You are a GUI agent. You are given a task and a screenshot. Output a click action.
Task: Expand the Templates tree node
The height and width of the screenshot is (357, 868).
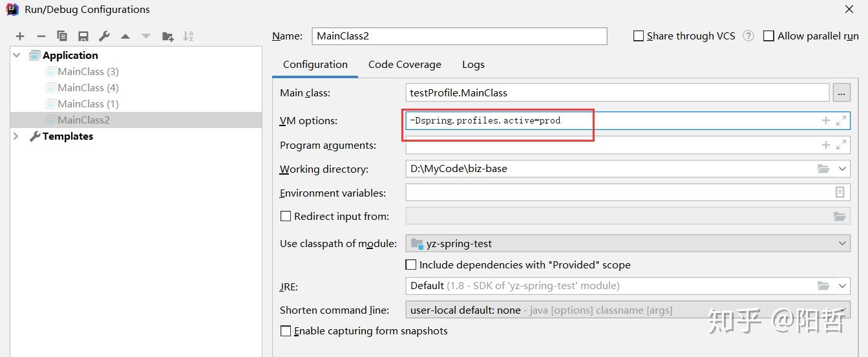click(16, 136)
